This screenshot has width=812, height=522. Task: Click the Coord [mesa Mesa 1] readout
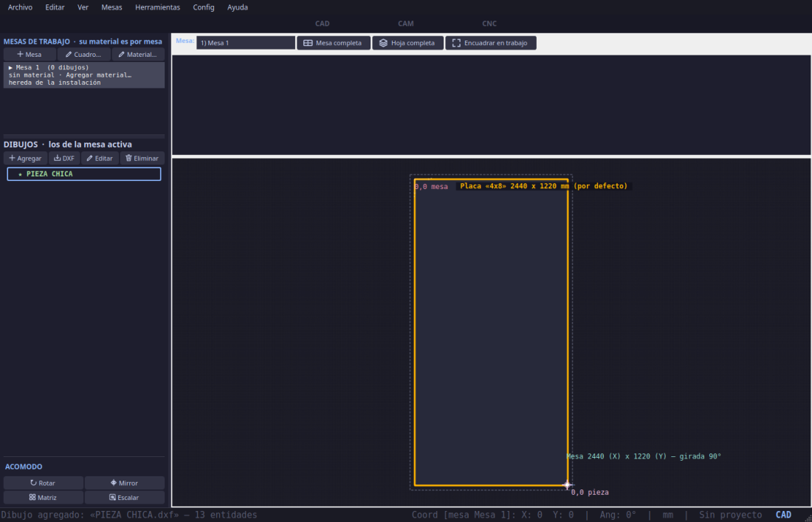pyautogui.click(x=492, y=515)
